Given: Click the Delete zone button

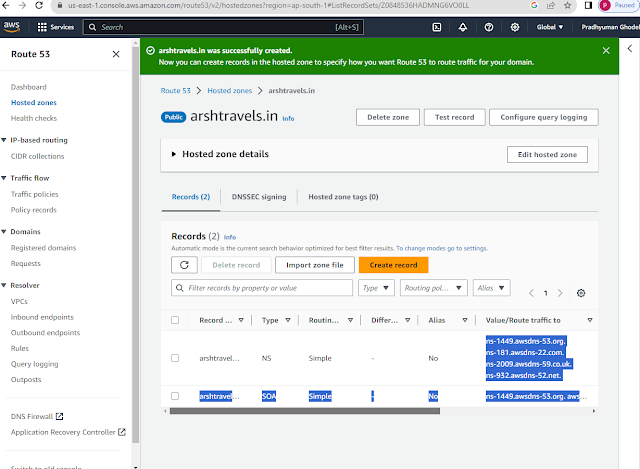Looking at the screenshot, I should pos(388,117).
